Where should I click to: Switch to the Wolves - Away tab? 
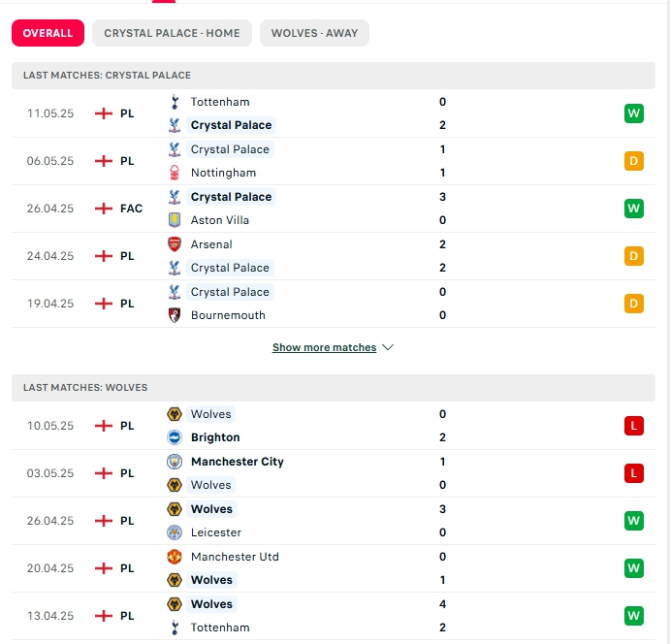[x=314, y=33]
